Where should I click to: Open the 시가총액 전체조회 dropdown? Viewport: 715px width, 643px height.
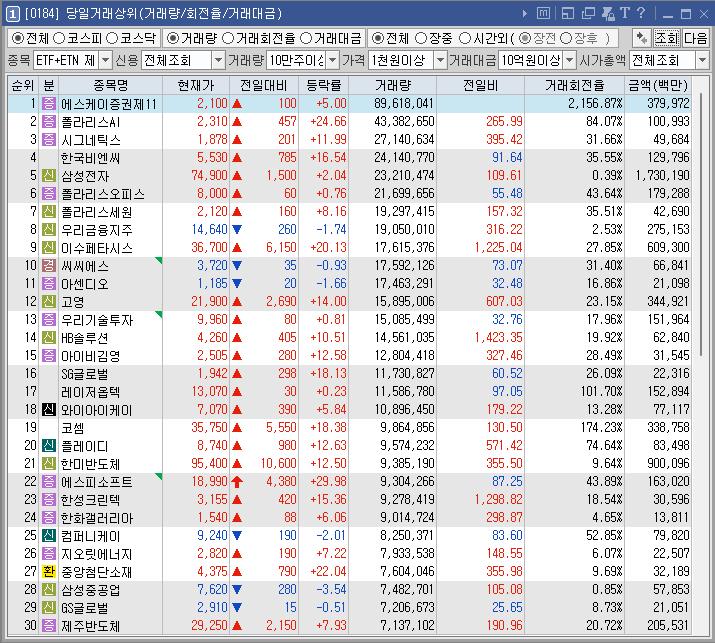click(702, 60)
